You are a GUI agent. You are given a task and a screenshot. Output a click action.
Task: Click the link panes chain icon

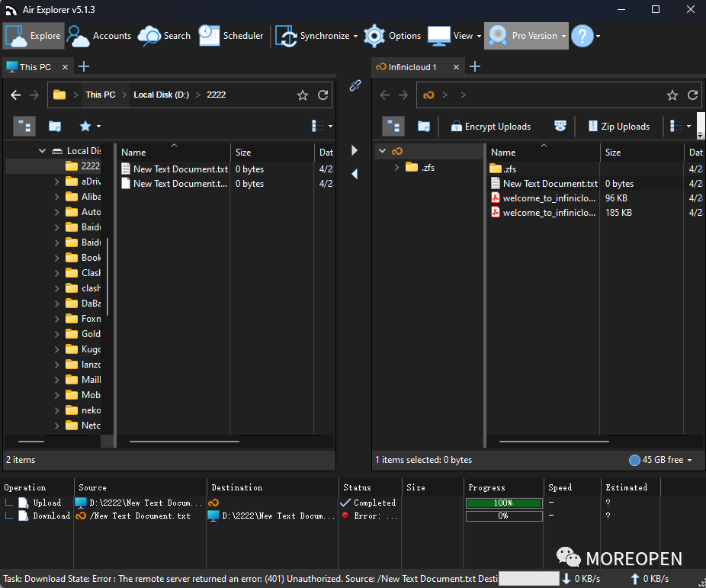[355, 85]
